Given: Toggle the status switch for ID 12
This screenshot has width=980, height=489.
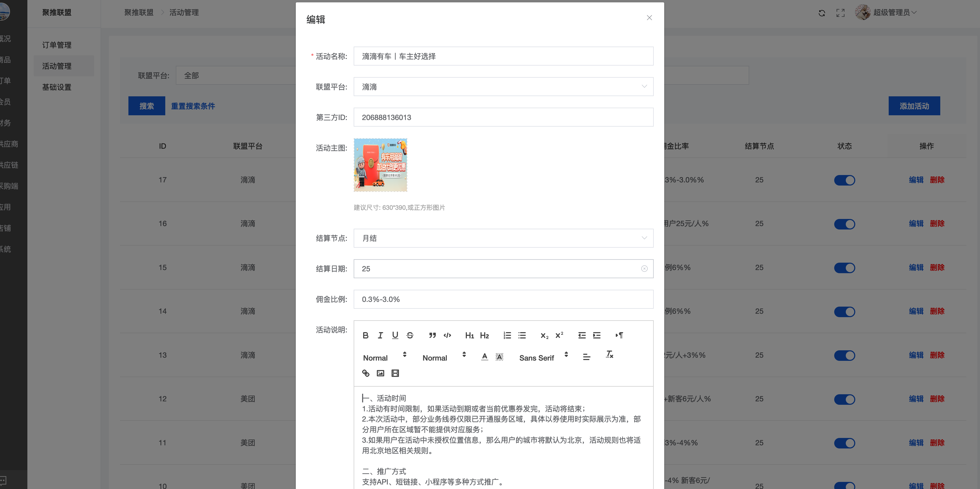Looking at the screenshot, I should [844, 399].
